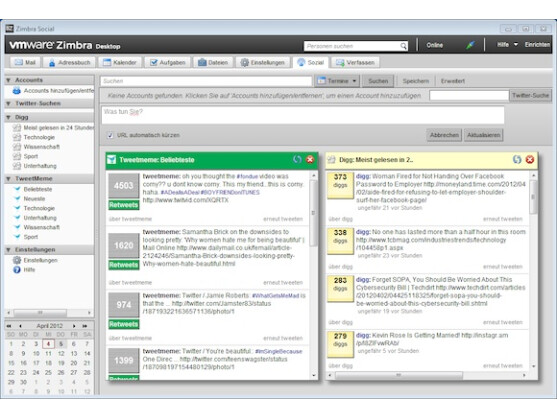Click the Speichern button
Screen dimensions: 557x418
[x=416, y=81]
